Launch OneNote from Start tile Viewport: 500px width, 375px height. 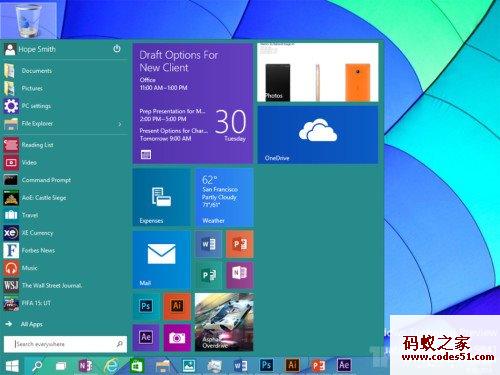(240, 275)
